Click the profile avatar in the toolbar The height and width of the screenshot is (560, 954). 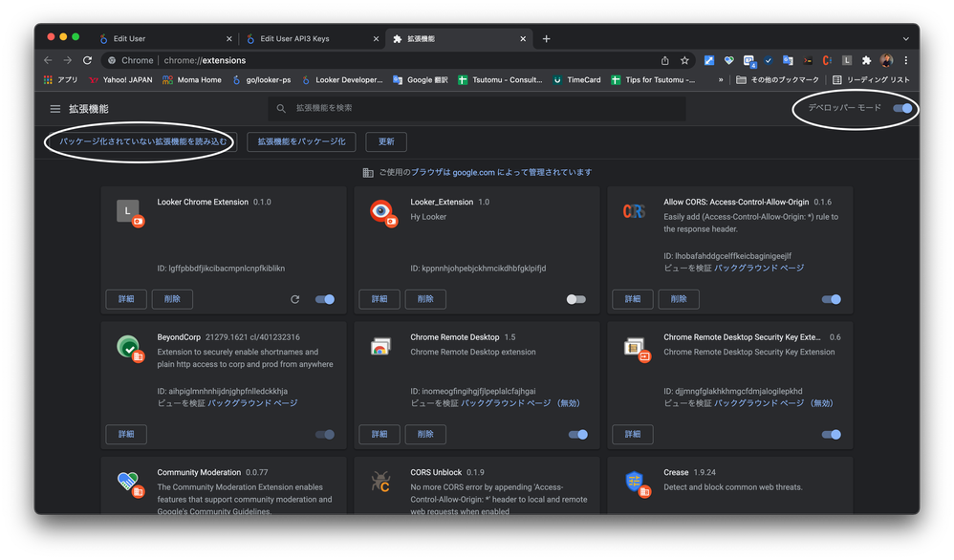886,60
